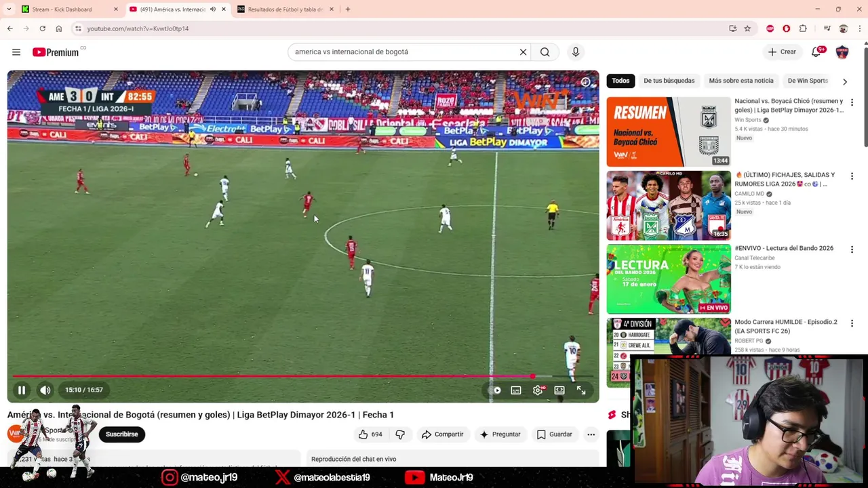This screenshot has width=868, height=488.
Task: Show more filter chips arrow
Action: (845, 81)
